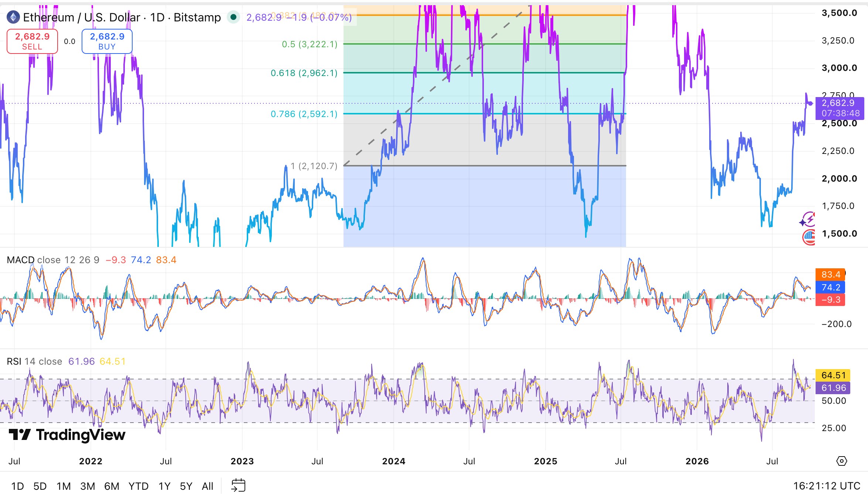Select the 5D time range
The width and height of the screenshot is (868, 499).
(40, 486)
